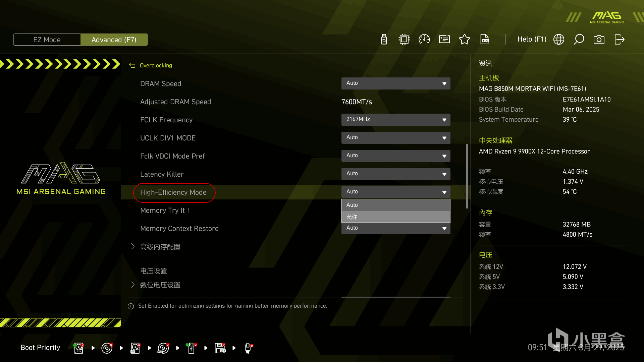Click the exit door icon
The image size is (644, 362).
coord(619,40)
